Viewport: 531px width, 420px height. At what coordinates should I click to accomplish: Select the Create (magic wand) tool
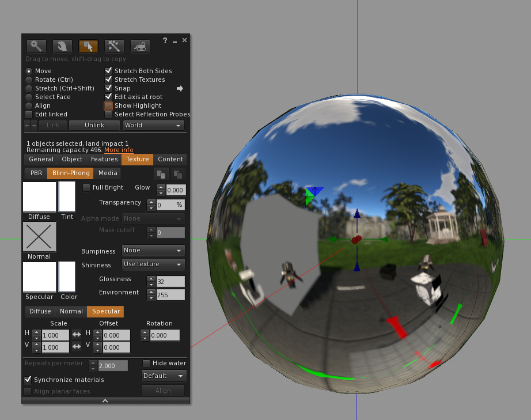[x=114, y=46]
